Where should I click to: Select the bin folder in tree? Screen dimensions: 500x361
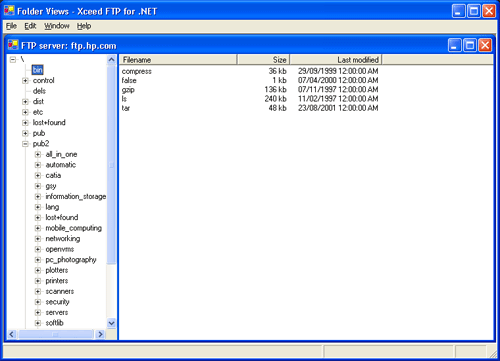click(x=38, y=70)
